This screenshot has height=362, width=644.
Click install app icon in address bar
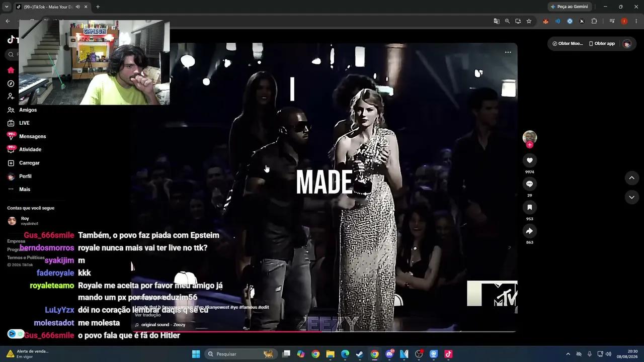click(518, 21)
